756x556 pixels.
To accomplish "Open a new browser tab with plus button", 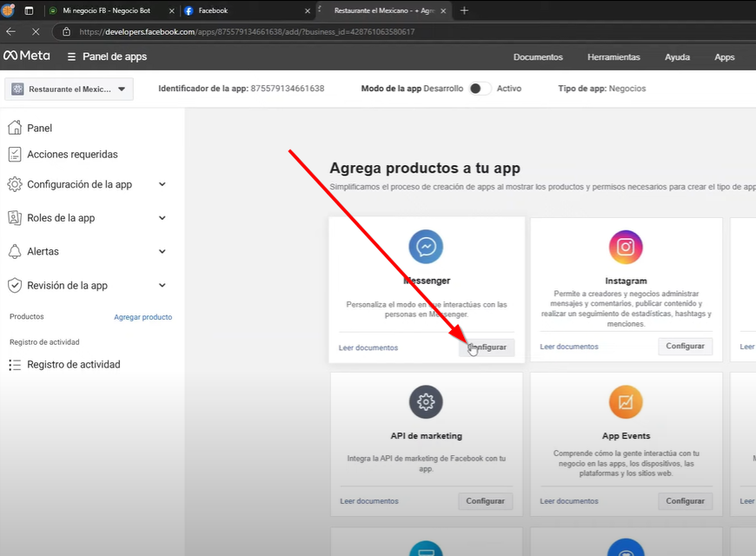I will tap(464, 10).
